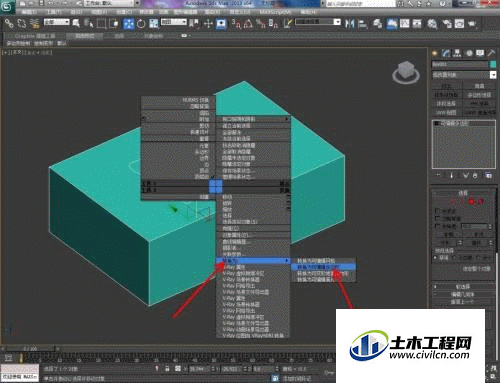The image size is (500, 383).
Task: Click the Unlink Selection tool
Action: (x=22, y=23)
